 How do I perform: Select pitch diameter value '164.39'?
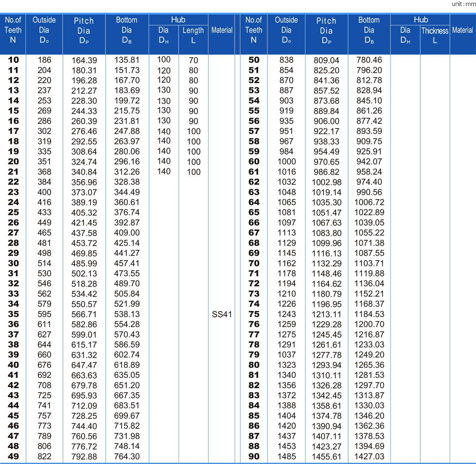click(84, 61)
